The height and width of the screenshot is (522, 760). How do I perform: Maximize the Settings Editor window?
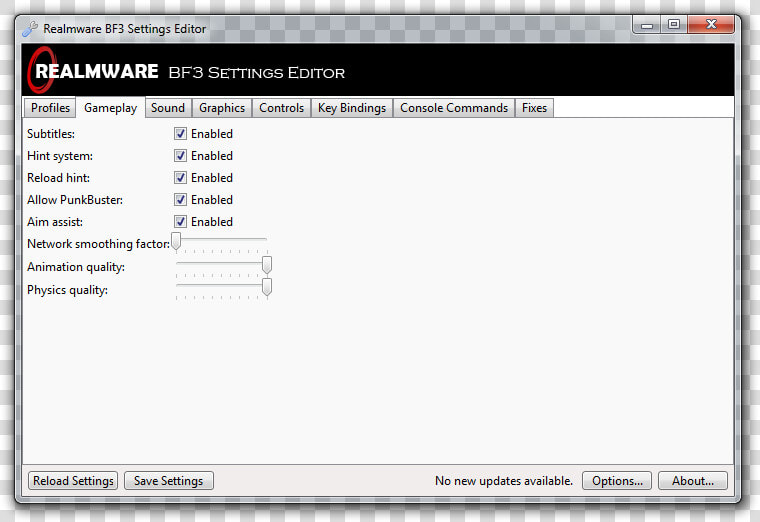click(x=674, y=25)
